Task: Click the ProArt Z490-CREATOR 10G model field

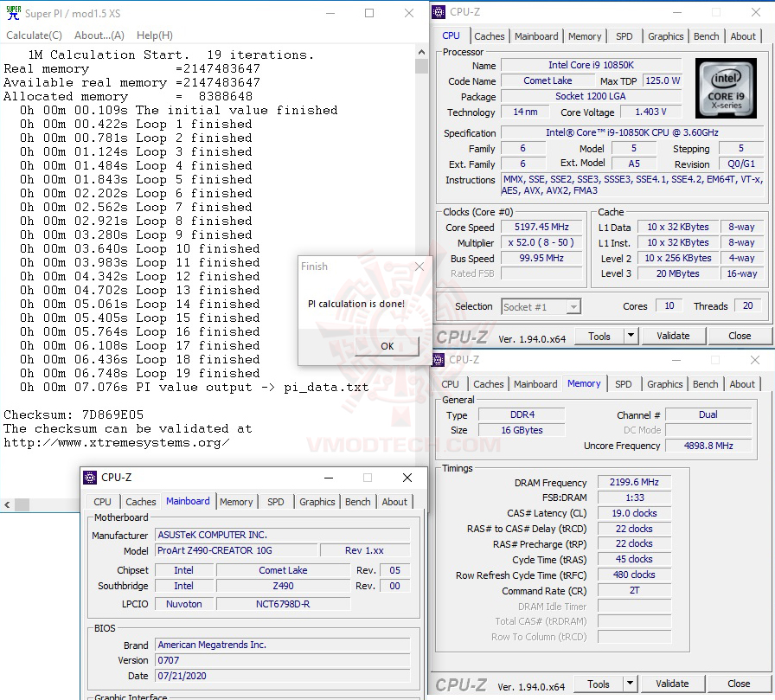Action: 236,550
